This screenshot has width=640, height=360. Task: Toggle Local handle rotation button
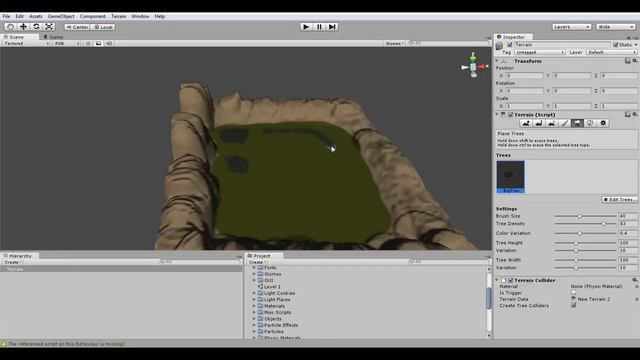pyautogui.click(x=103, y=27)
